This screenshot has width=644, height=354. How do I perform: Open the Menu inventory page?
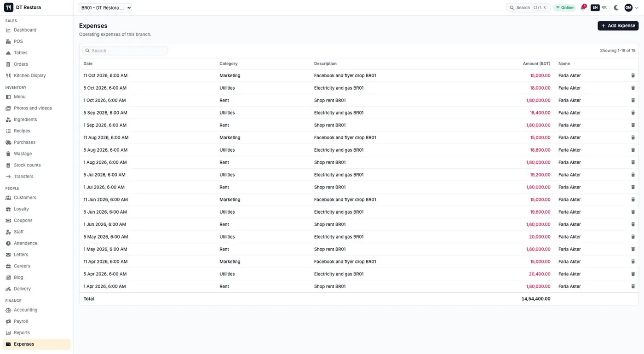coord(36,97)
